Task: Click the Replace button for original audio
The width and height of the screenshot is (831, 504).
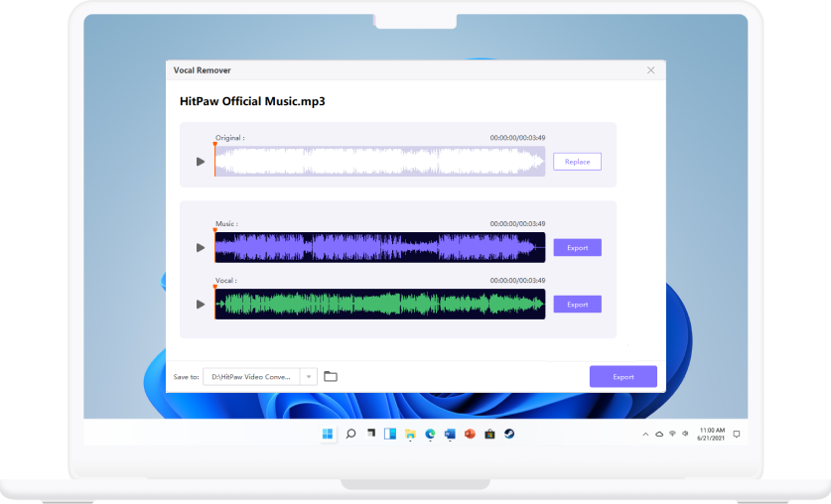Action: pos(577,162)
